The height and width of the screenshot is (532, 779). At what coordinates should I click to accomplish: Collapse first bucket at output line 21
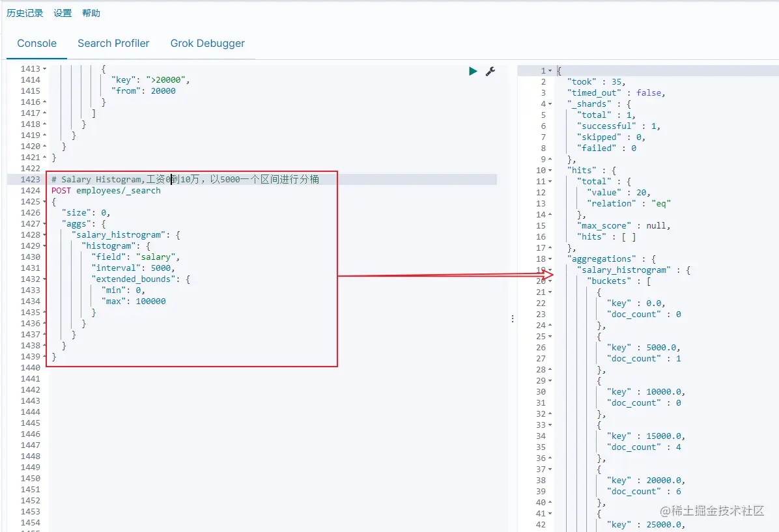(550, 292)
